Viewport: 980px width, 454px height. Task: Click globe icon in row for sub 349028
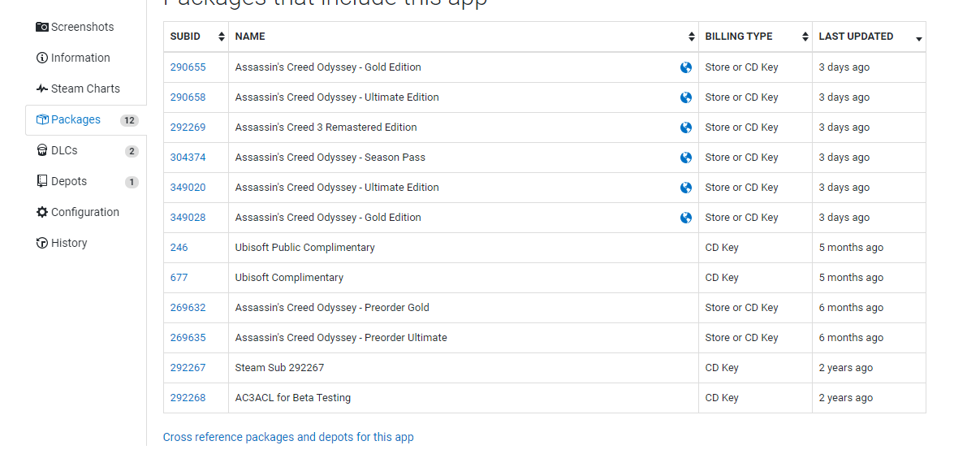click(x=686, y=218)
